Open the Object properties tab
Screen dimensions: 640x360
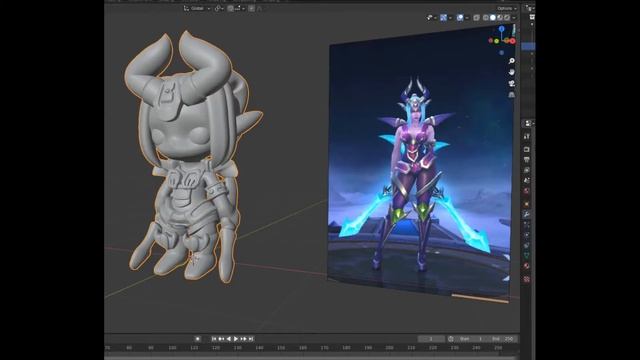tap(527, 204)
